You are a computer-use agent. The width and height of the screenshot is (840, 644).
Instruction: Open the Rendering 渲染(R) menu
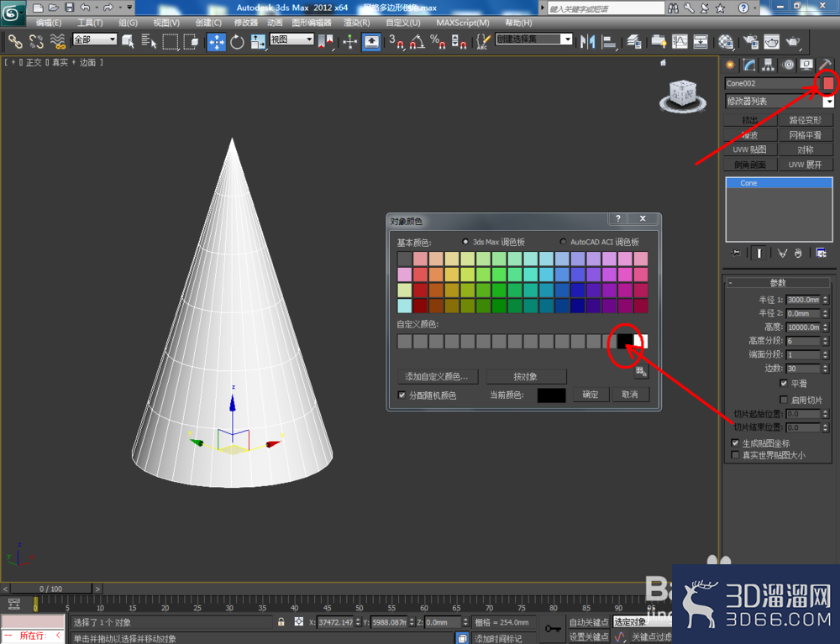tap(357, 23)
